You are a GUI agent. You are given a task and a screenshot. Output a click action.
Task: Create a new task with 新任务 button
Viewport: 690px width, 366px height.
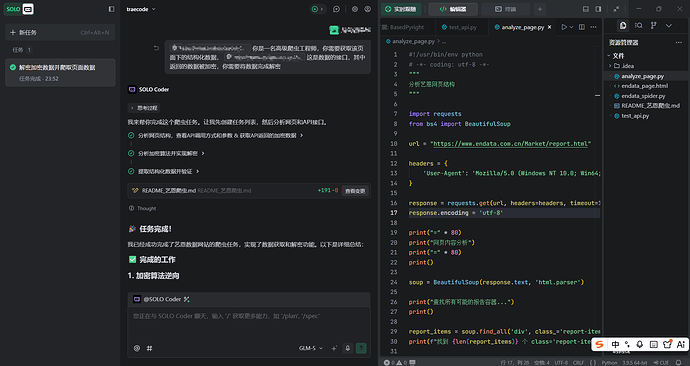[60, 32]
